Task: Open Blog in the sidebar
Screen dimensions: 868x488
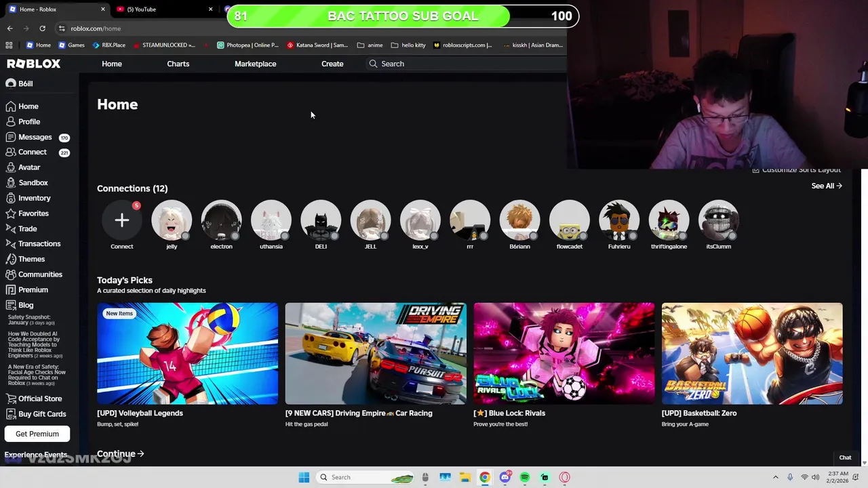Action: pos(20,305)
